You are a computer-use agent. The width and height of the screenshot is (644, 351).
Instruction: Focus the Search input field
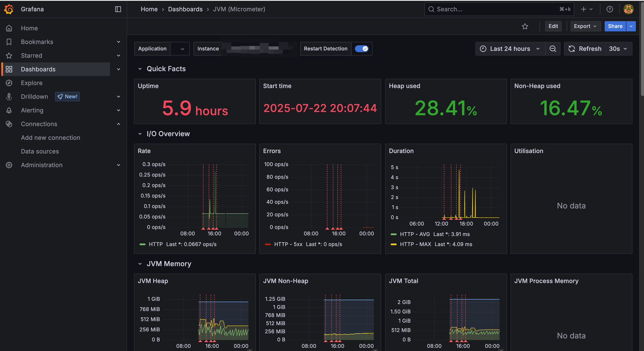click(x=499, y=9)
